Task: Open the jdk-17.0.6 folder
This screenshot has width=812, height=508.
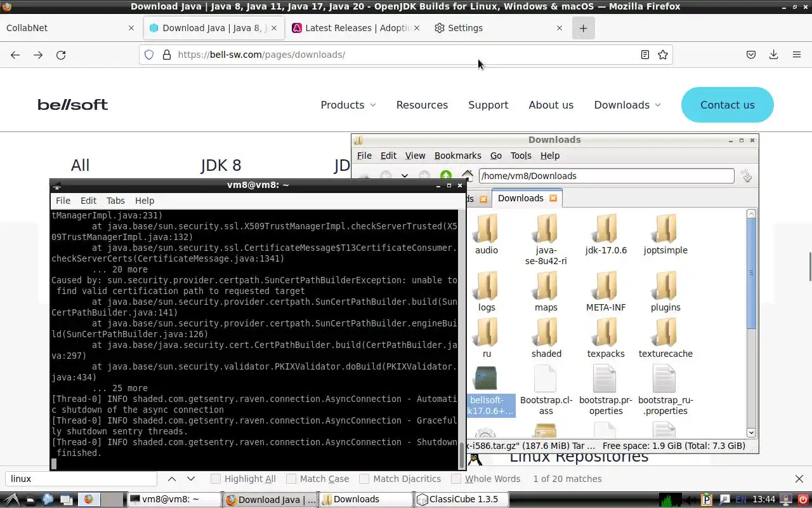Action: pyautogui.click(x=606, y=234)
